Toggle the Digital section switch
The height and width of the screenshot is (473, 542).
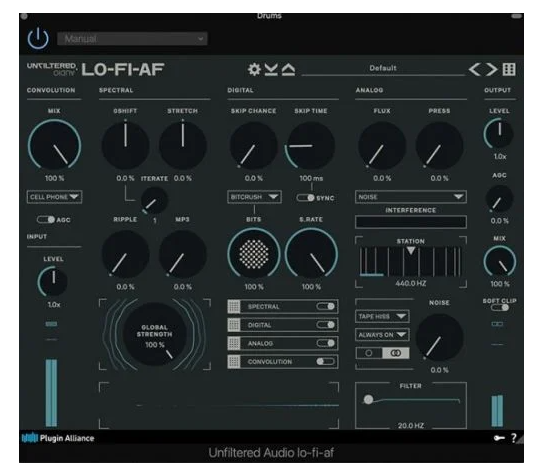click(325, 325)
